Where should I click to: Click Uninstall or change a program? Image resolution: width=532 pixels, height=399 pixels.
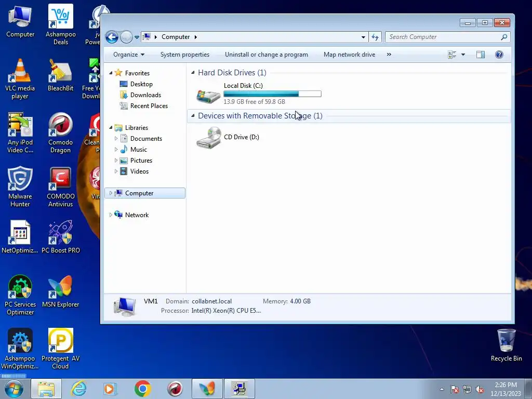[x=267, y=55]
